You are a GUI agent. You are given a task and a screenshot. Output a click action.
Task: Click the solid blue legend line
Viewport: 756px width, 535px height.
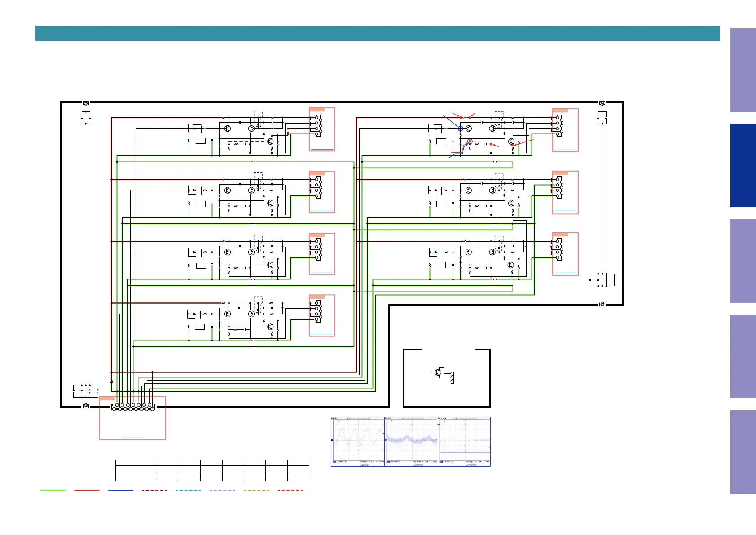click(x=121, y=490)
